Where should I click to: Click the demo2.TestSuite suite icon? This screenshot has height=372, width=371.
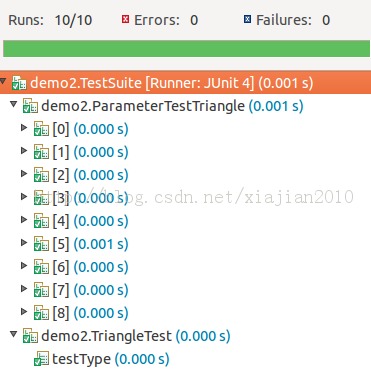tap(19, 83)
